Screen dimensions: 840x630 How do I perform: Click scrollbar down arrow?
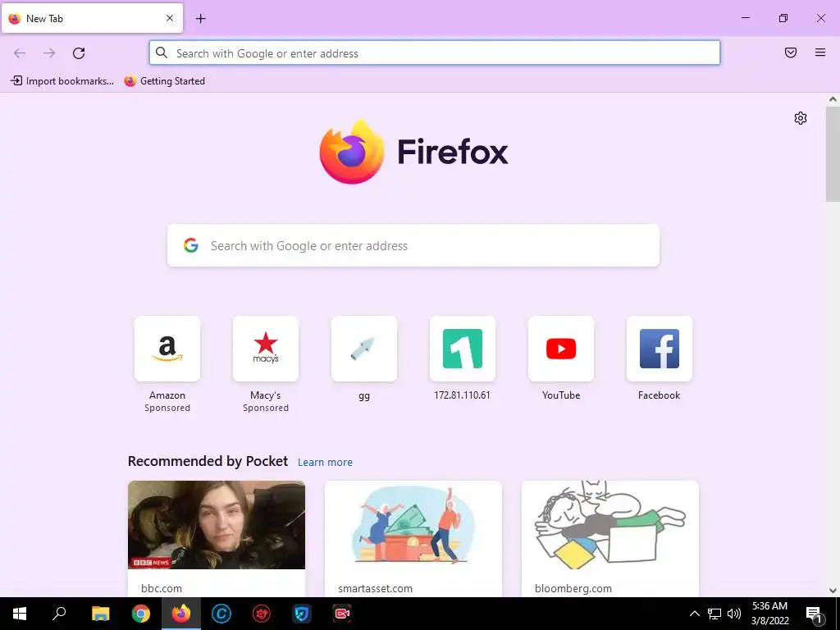click(833, 591)
